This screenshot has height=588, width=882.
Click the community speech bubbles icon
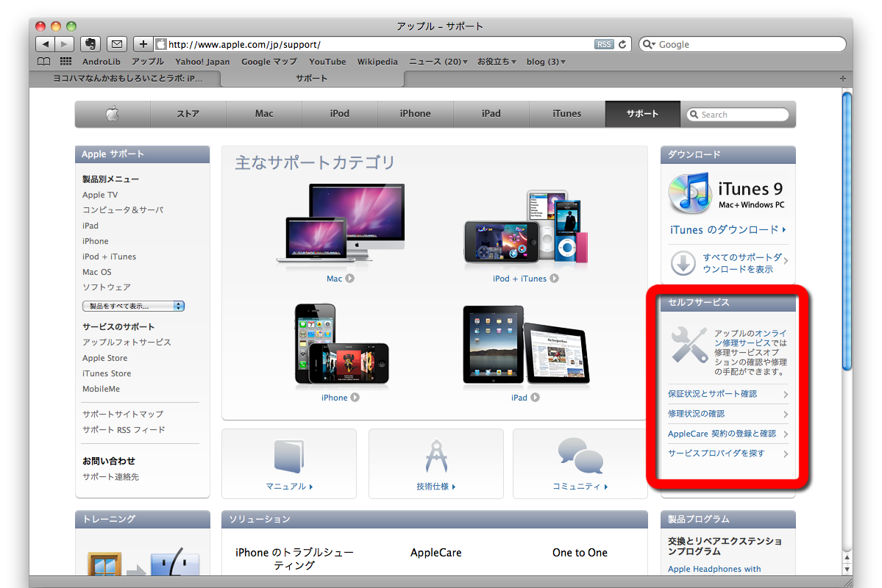coord(580,456)
